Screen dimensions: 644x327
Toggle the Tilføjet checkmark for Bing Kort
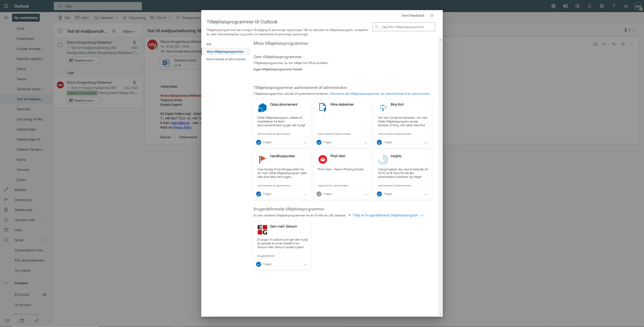pos(379,142)
